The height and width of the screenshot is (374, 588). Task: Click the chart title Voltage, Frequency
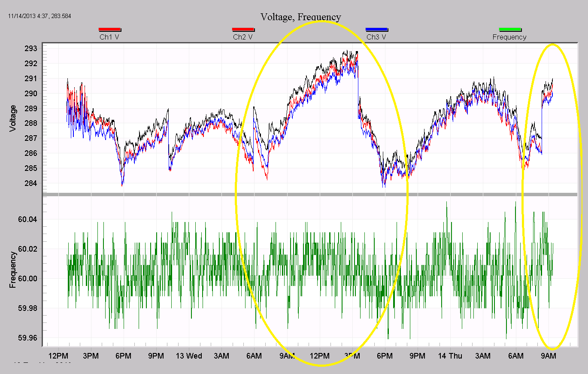coord(301,17)
